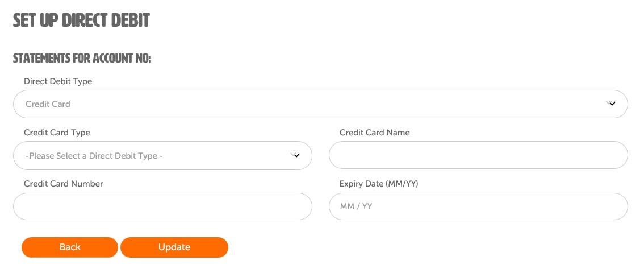Image resolution: width=644 pixels, height=273 pixels.
Task: Click the 'Credit Card Type' label
Action: click(57, 133)
